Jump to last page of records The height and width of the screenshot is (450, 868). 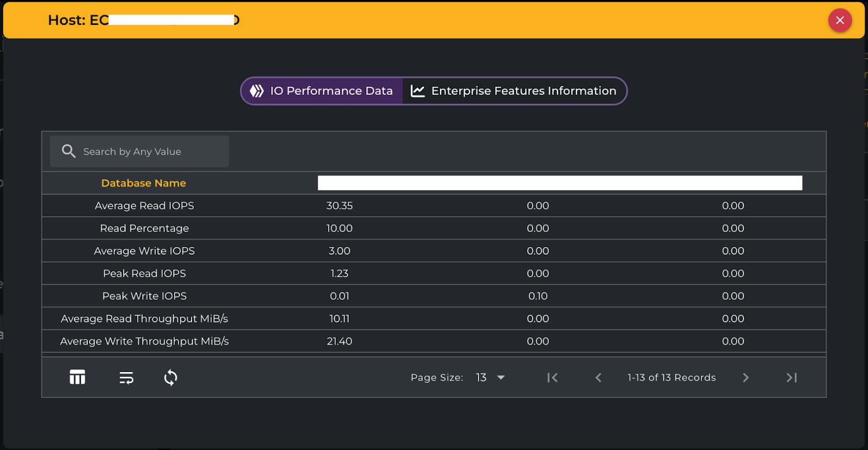point(792,377)
